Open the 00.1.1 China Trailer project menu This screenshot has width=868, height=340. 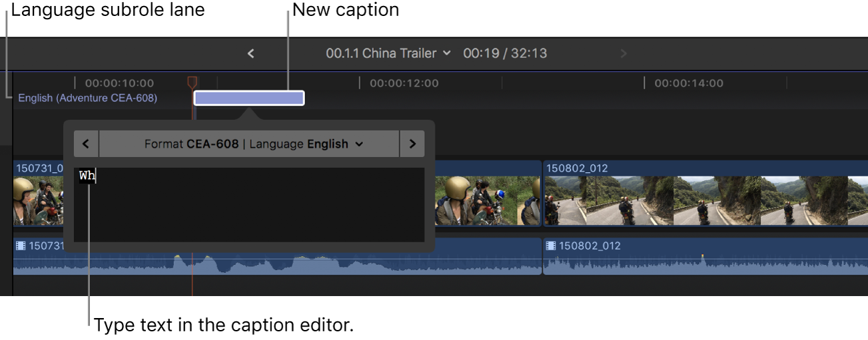pos(388,53)
